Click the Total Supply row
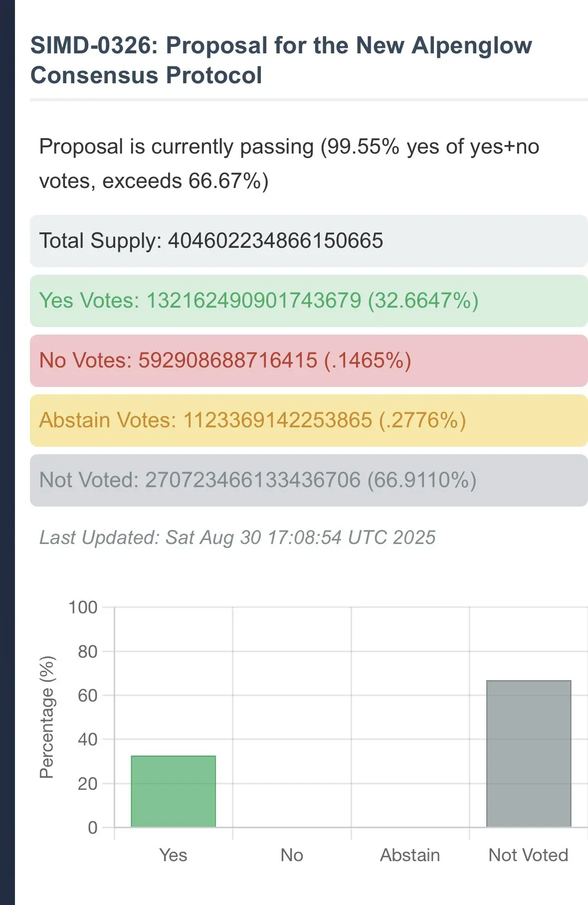Image resolution: width=588 pixels, height=905 pixels. tap(309, 241)
